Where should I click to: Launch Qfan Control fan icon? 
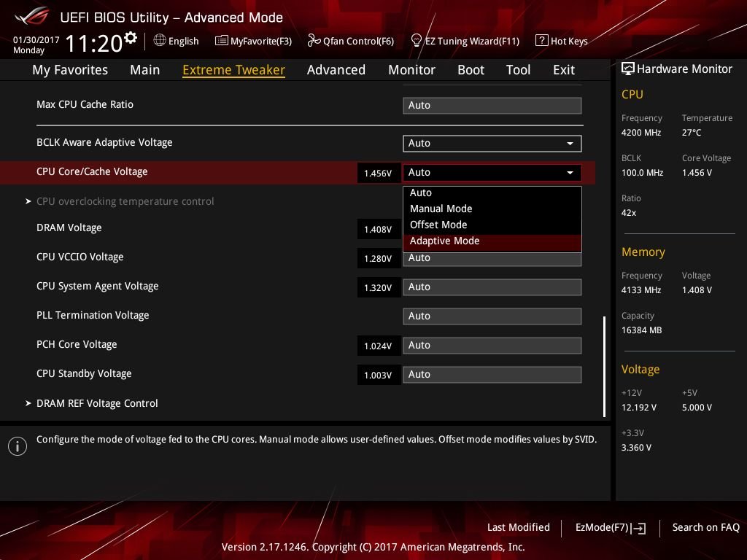[x=314, y=41]
